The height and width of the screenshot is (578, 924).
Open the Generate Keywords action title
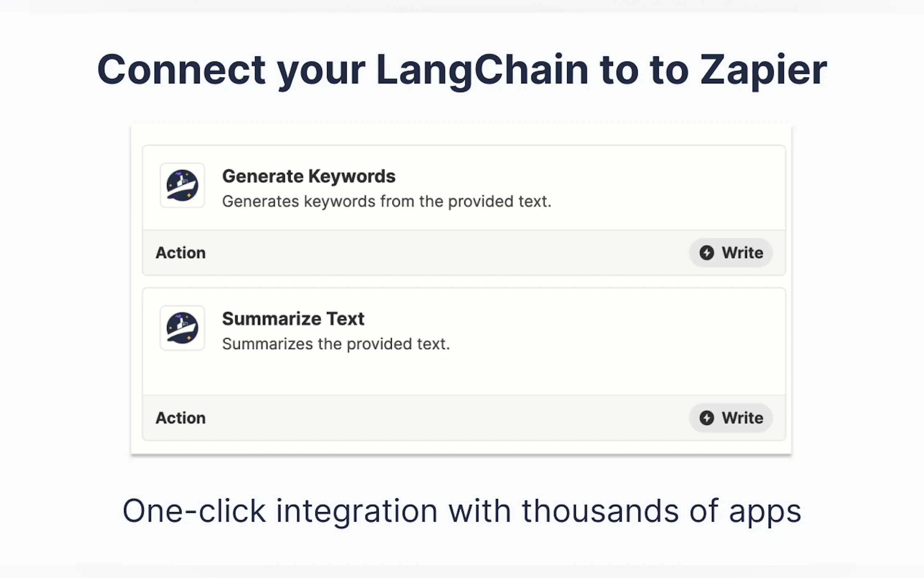[x=308, y=176]
